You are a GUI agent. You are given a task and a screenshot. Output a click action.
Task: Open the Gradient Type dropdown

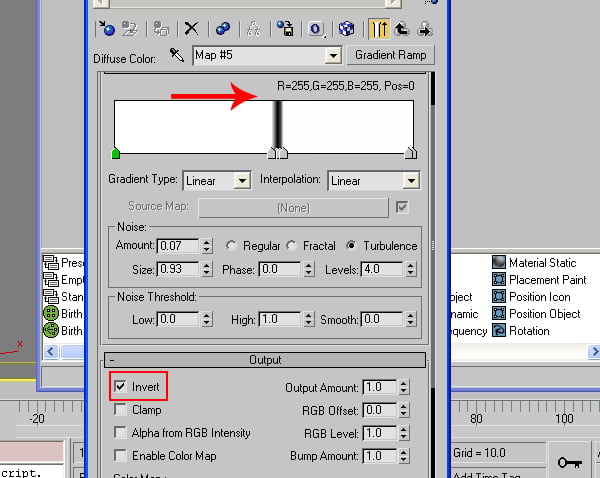click(x=217, y=181)
